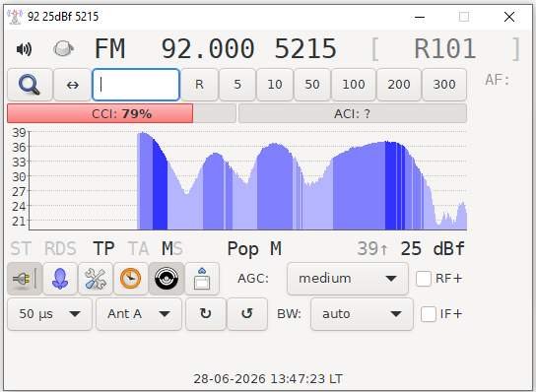Click the CCI 79% progress bar

(122, 113)
